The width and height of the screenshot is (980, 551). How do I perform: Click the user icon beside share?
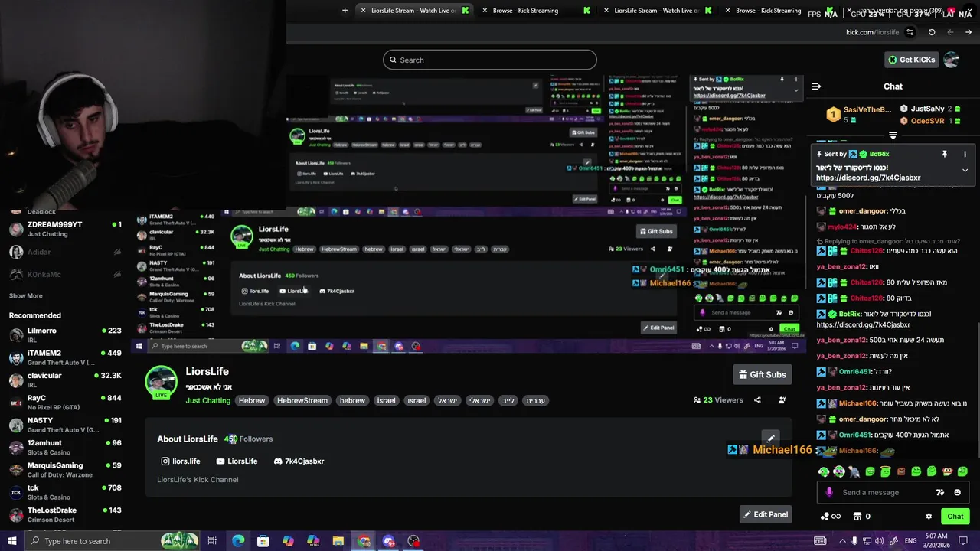pos(782,400)
